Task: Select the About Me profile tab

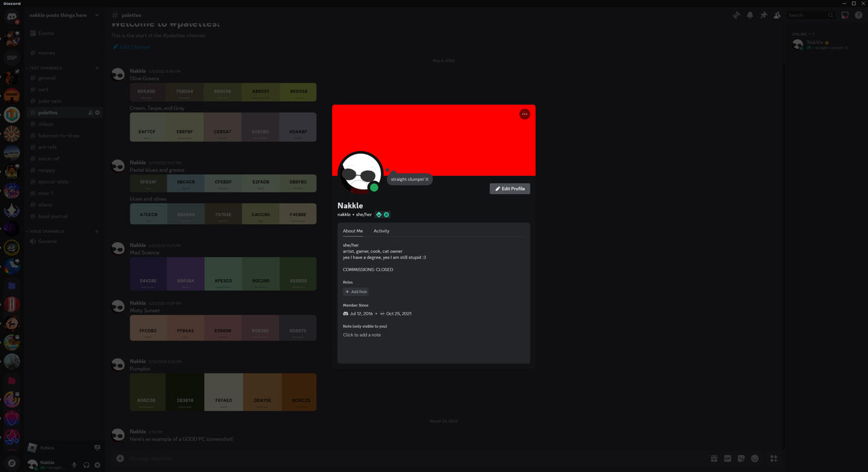Action: pyautogui.click(x=353, y=231)
